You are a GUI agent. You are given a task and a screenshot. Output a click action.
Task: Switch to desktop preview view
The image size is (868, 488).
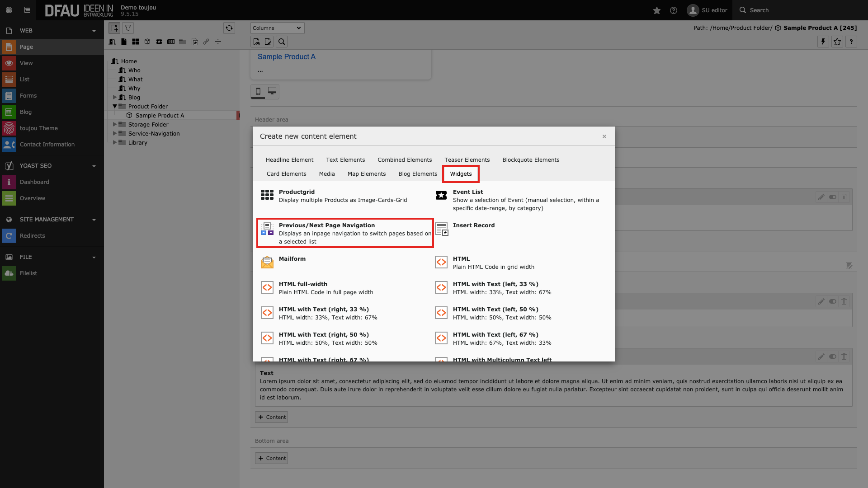(x=272, y=91)
